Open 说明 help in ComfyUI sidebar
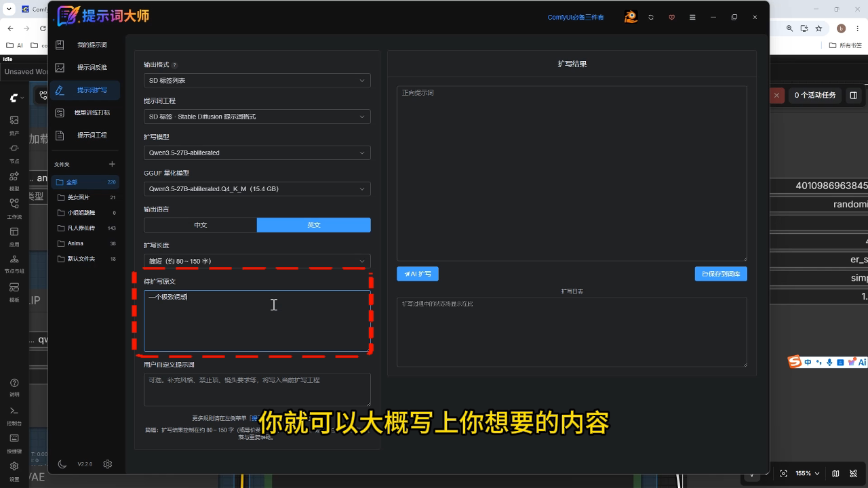This screenshot has width=868, height=488. (14, 387)
